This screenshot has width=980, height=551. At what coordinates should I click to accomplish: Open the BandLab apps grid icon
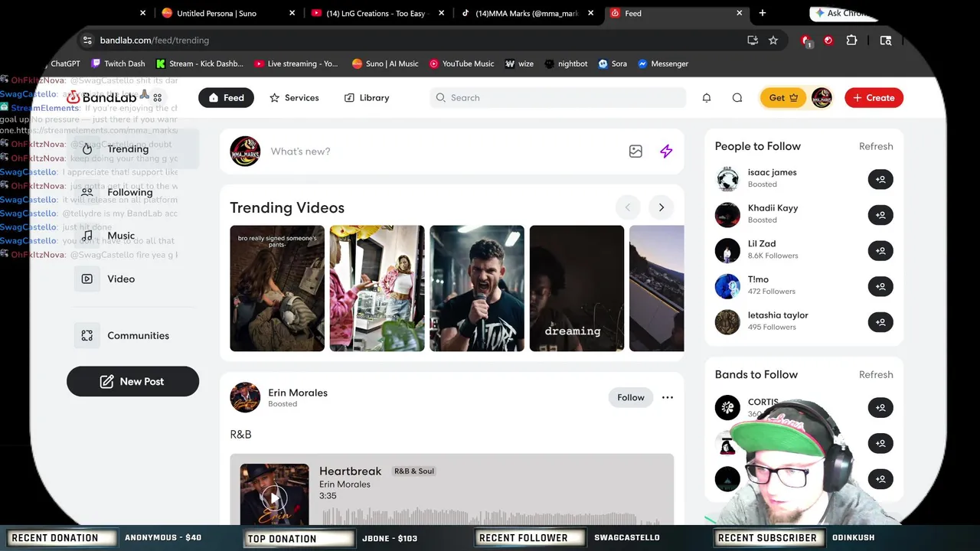(x=158, y=98)
